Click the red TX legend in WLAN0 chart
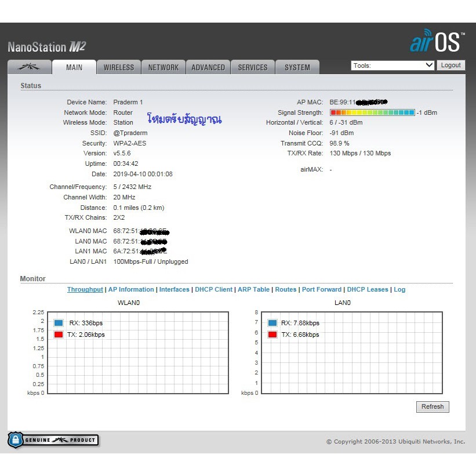Screen dimensions: 476x476 [x=59, y=335]
